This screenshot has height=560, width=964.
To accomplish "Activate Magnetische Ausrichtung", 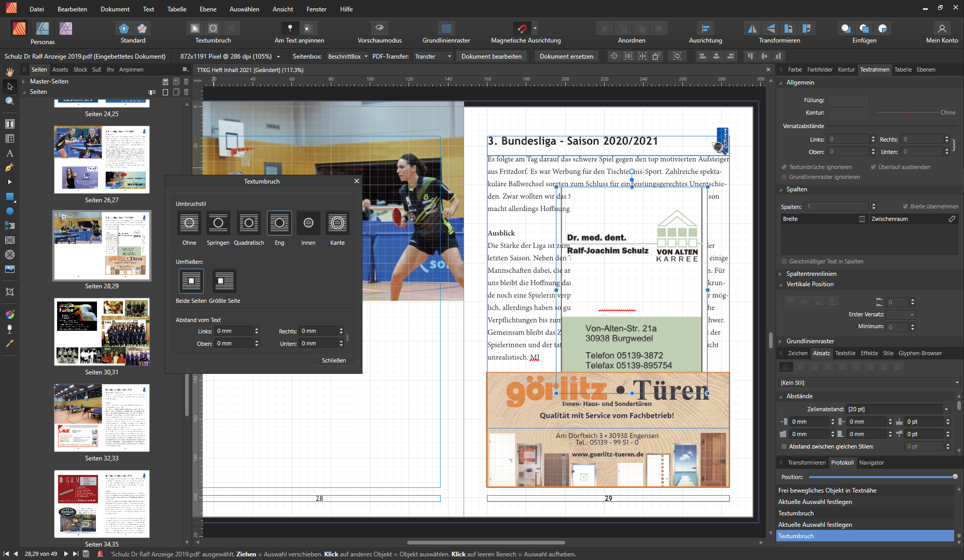I will click(x=522, y=29).
